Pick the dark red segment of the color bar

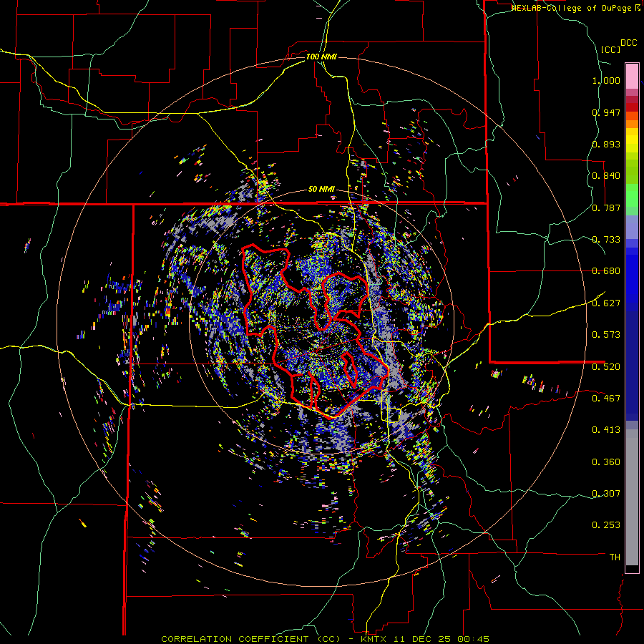[632, 107]
